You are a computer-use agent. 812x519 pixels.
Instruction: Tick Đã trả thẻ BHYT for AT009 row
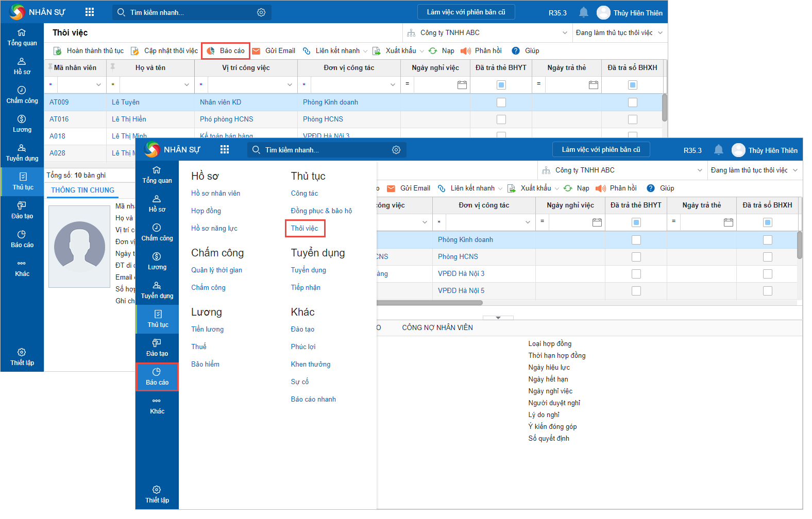coord(501,102)
